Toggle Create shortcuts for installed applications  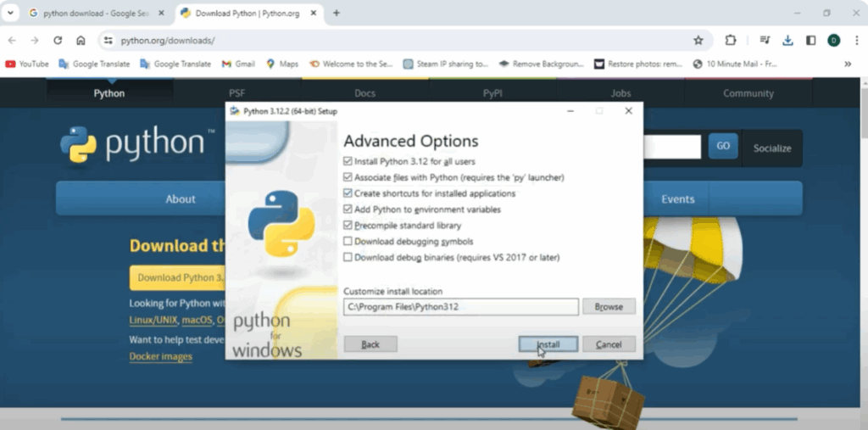point(348,193)
